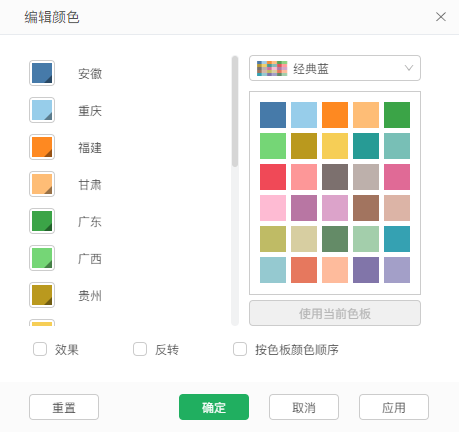
Task: Click the color icon next to 安徽
Action: tap(42, 73)
